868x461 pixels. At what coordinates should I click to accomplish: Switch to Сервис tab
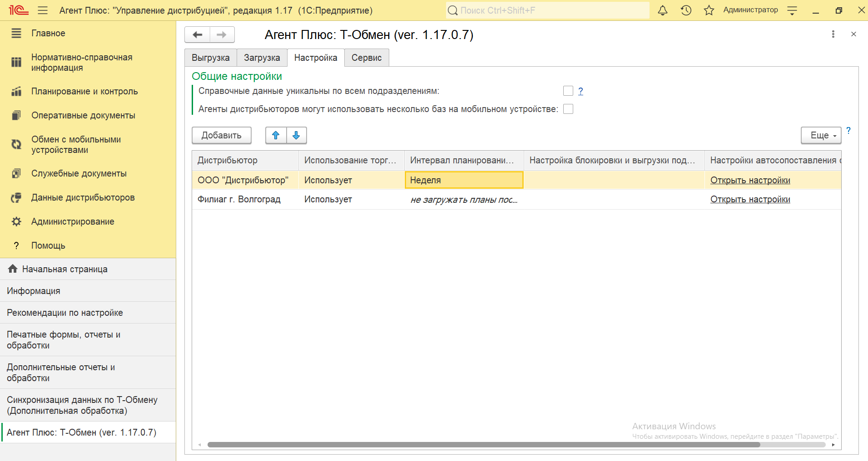pyautogui.click(x=367, y=58)
